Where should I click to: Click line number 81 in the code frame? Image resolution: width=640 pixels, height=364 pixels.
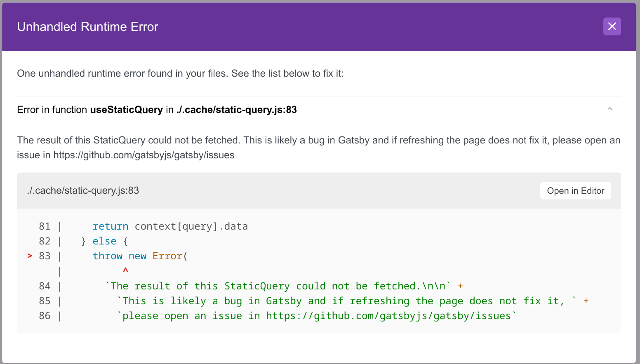point(45,226)
